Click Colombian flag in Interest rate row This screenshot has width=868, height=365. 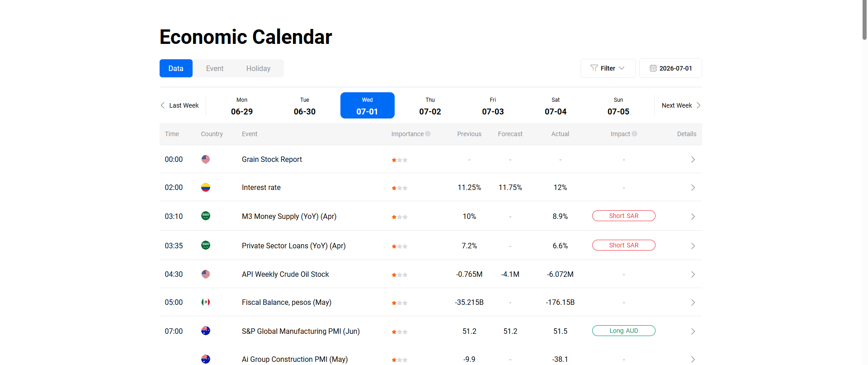click(206, 187)
